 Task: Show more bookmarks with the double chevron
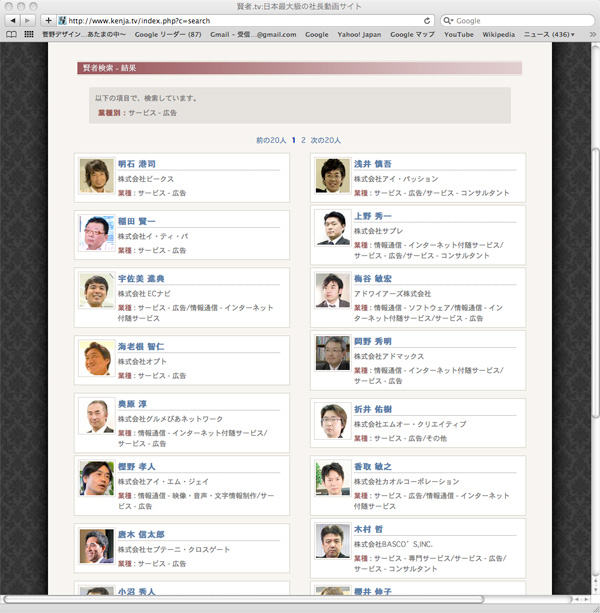point(592,34)
